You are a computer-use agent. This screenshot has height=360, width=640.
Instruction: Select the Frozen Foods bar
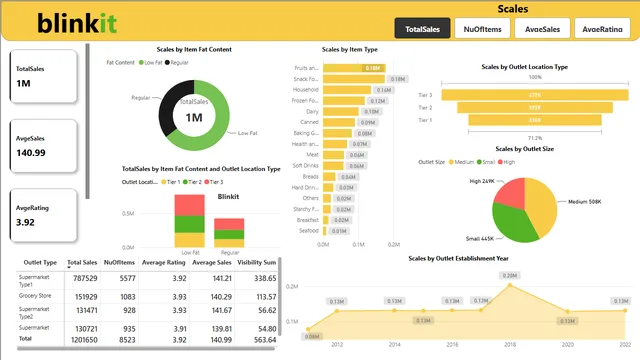pos(344,100)
